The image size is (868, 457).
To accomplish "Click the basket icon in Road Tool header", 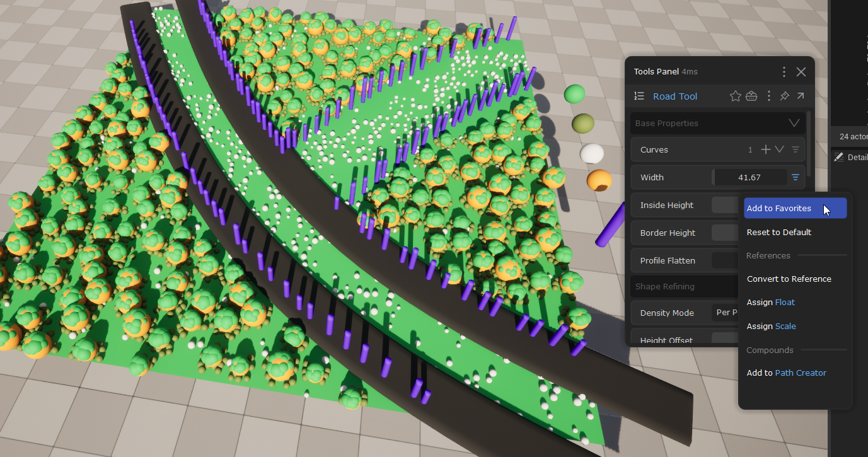I will pos(751,96).
